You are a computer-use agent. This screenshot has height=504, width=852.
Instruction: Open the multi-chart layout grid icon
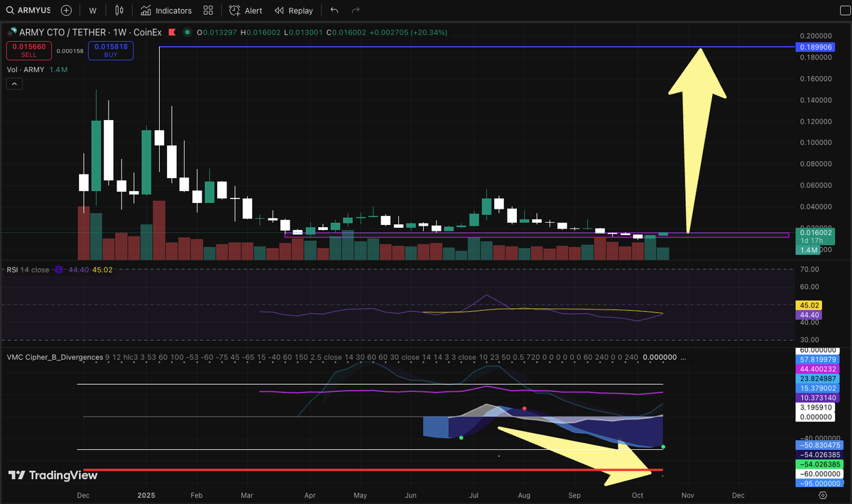click(208, 10)
